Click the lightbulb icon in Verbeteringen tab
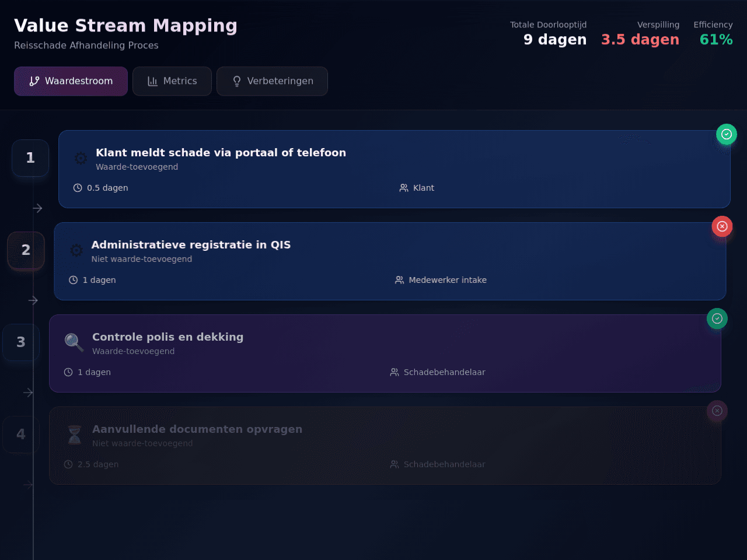Viewport: 747px width, 560px height. [x=237, y=81]
